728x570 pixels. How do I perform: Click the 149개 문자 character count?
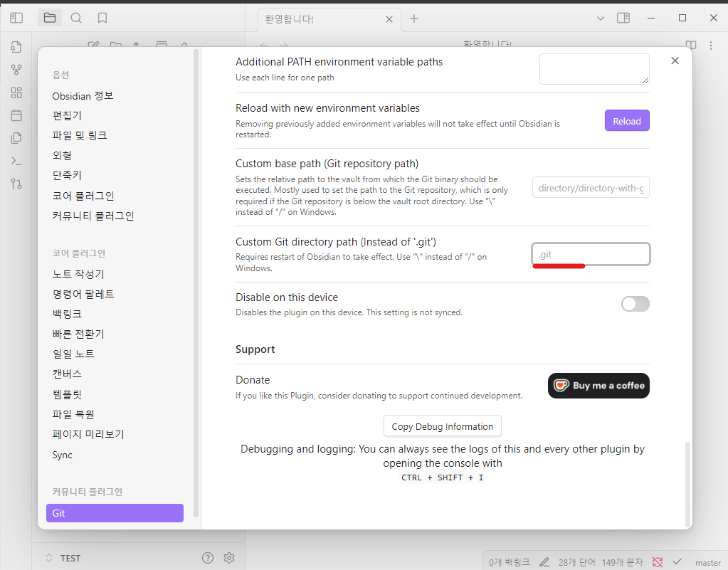point(622,562)
